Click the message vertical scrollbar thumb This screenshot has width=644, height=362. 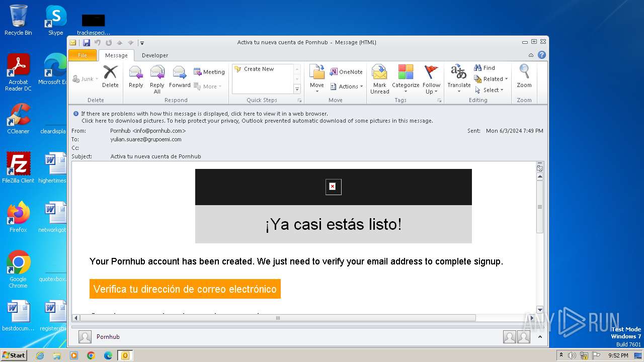click(540, 207)
